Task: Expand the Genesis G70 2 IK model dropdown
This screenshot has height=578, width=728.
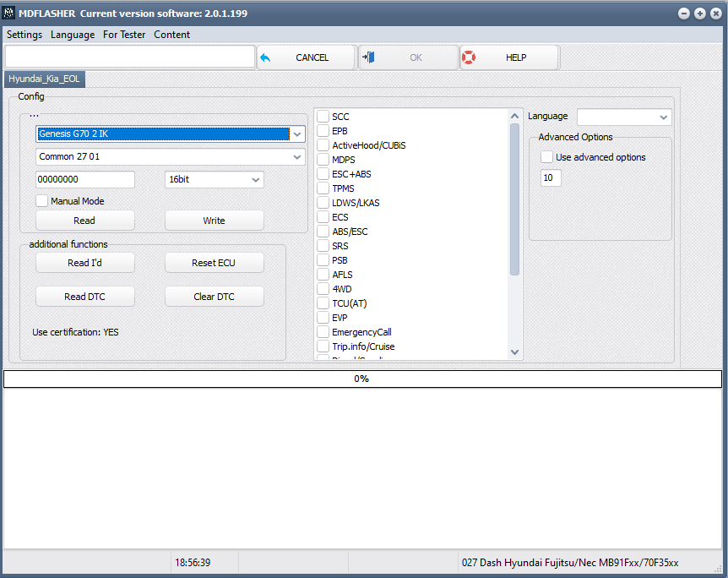Action: coord(297,134)
